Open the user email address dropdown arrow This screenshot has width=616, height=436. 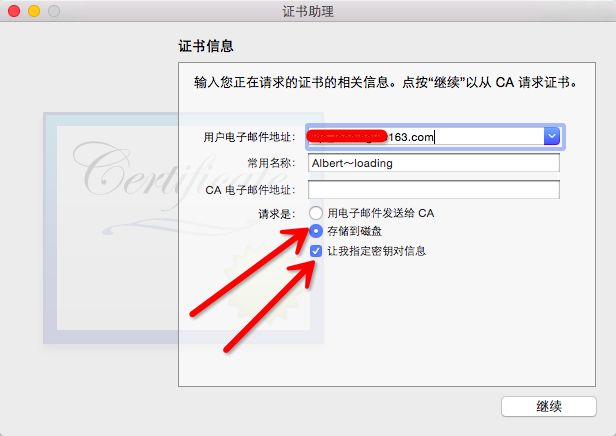pyautogui.click(x=552, y=136)
